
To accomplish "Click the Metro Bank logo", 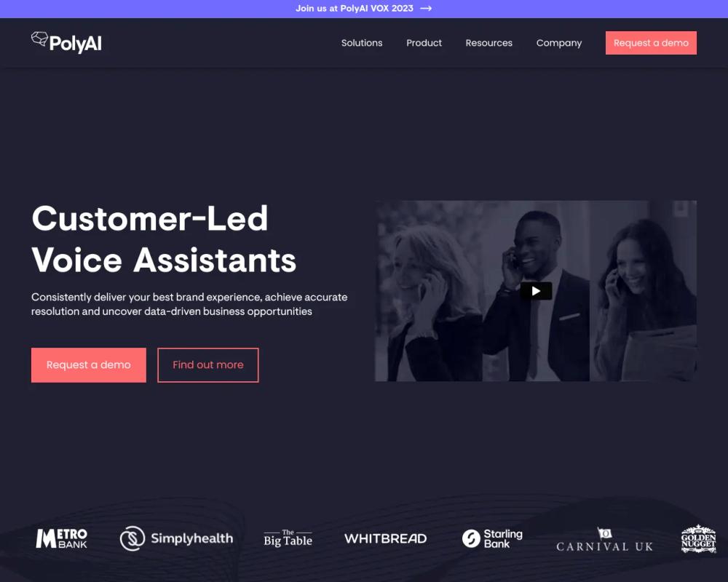I will point(62,538).
